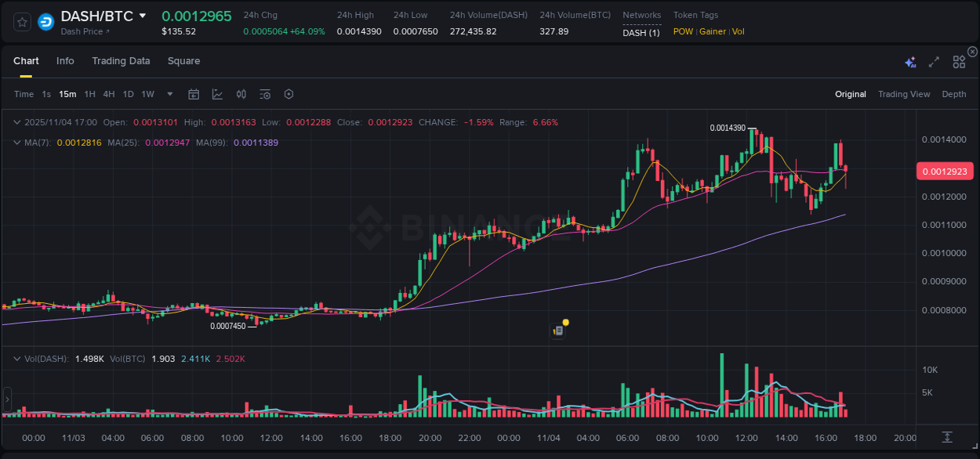Expand the extra timeframes dropdown arrow
Viewport: 980px width, 459px height.
[169, 94]
